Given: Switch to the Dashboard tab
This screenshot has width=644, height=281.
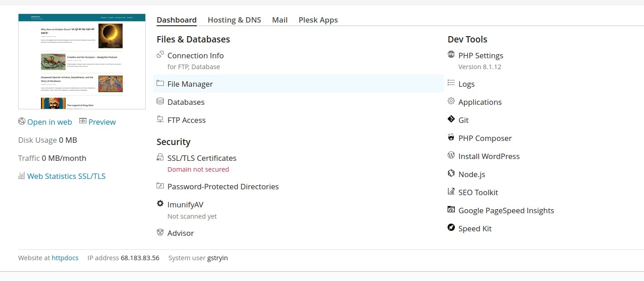Looking at the screenshot, I should point(177,20).
